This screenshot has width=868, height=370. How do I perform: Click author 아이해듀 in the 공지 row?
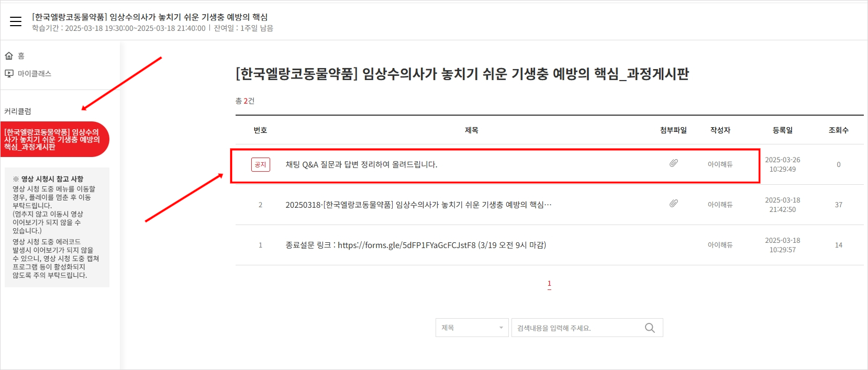click(x=720, y=164)
